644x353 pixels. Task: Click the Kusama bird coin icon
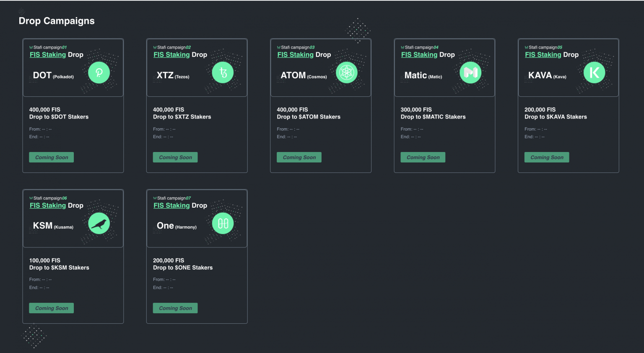(99, 224)
